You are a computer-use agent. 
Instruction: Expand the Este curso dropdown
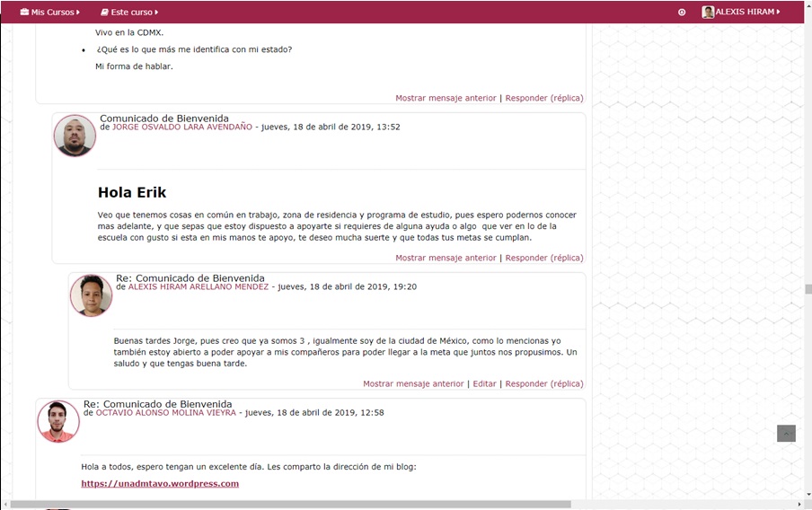click(x=129, y=12)
